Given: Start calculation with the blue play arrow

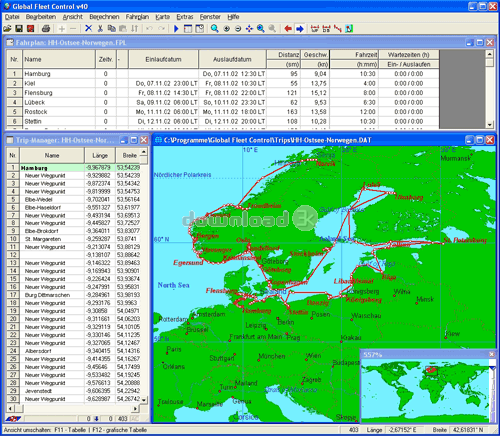Looking at the screenshot, I should (x=176, y=29).
